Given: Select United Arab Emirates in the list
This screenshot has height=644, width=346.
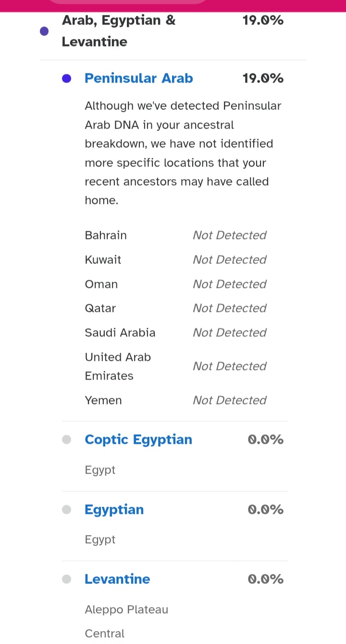Looking at the screenshot, I should tap(118, 366).
